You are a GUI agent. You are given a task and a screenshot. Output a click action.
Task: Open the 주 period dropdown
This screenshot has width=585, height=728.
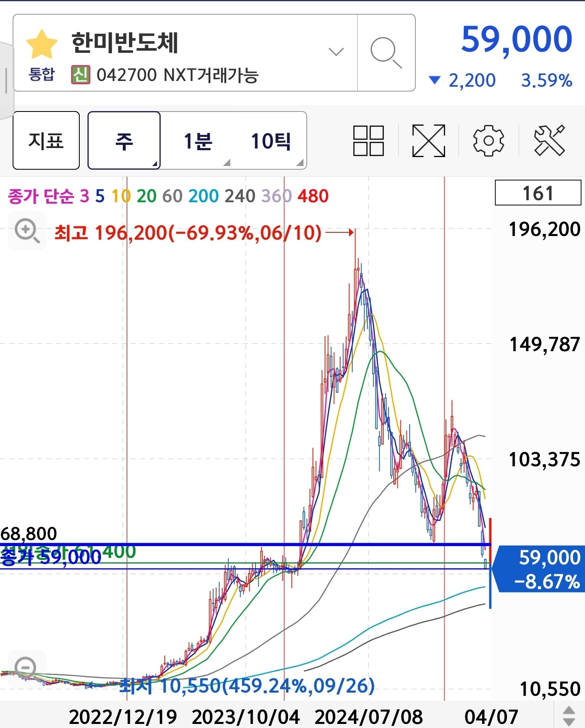click(x=124, y=140)
